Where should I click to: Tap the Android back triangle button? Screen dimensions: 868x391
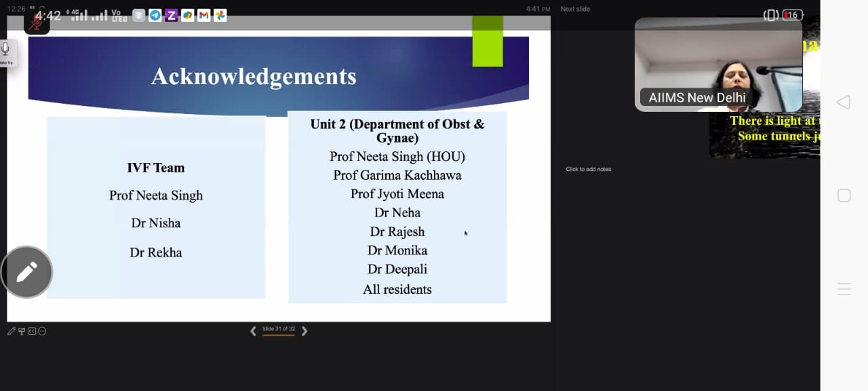pyautogui.click(x=844, y=103)
